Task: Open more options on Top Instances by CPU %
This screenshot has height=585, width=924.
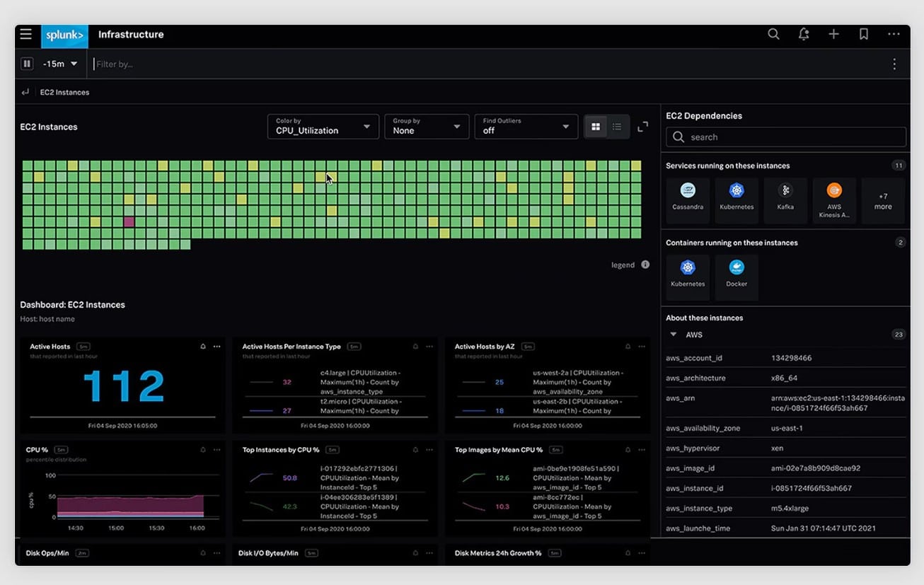Action: [x=429, y=450]
